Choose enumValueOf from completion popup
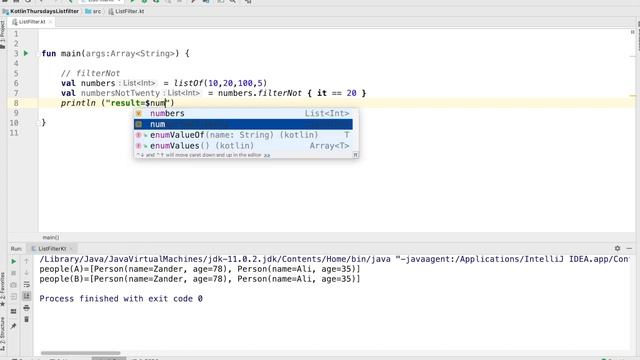This screenshot has height=360, width=640. (x=243, y=135)
